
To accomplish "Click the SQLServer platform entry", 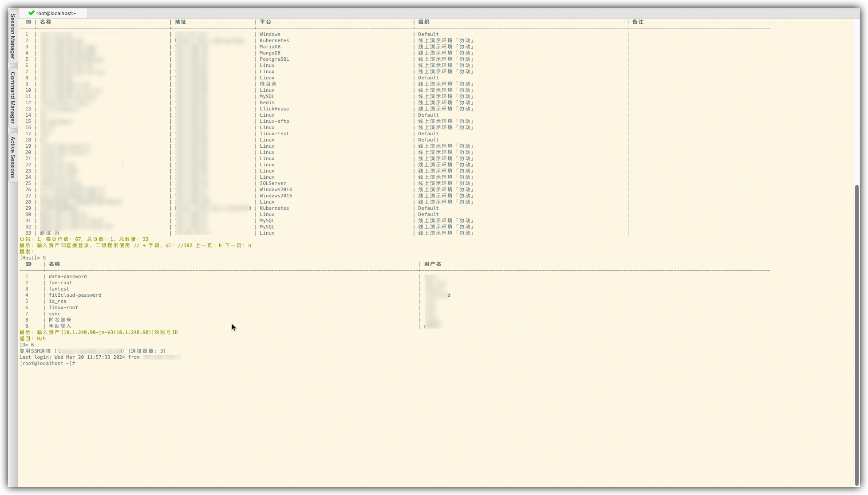I will 273,183.
